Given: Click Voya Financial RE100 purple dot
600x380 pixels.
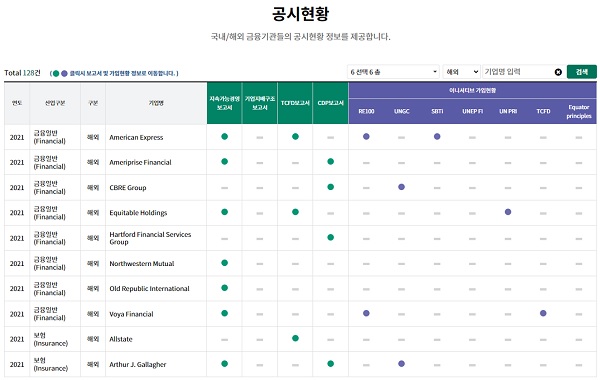Looking at the screenshot, I should (366, 313).
